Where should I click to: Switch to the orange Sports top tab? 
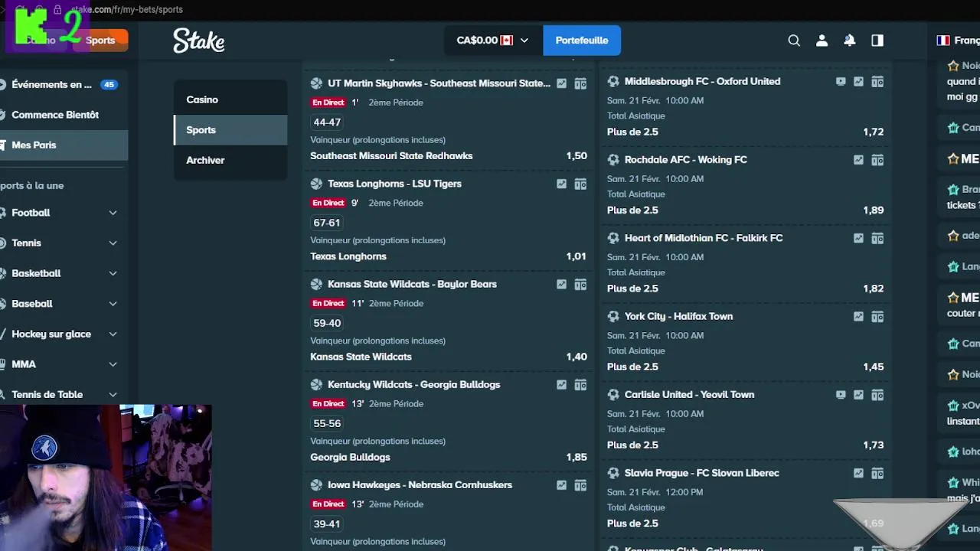[x=100, y=41]
